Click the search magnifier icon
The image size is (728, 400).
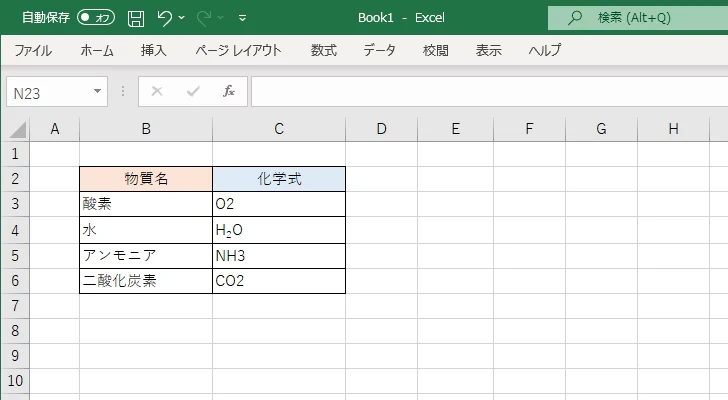point(575,18)
